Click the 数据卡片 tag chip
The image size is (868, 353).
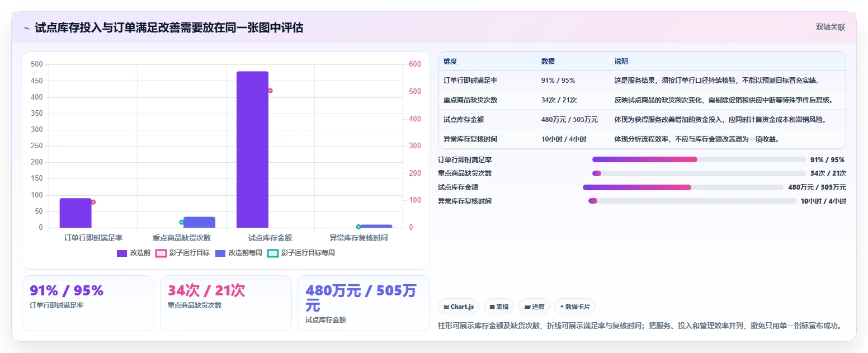tap(575, 307)
